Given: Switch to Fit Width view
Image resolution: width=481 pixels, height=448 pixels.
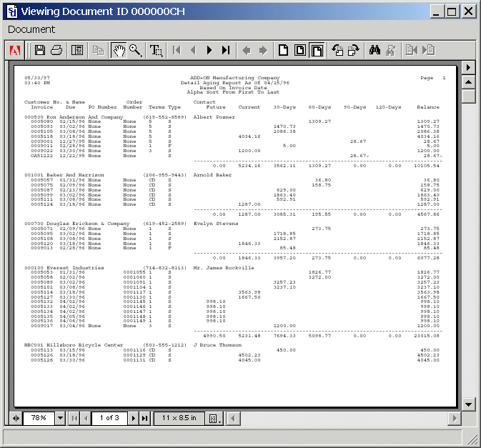Looking at the screenshot, I should click(x=317, y=50).
